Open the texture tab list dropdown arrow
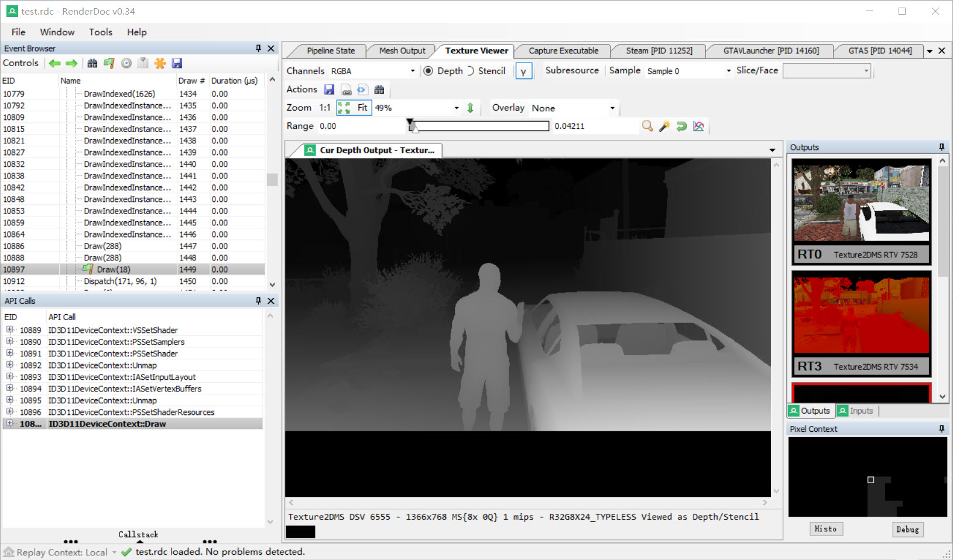Viewport: 953px width, 560px height. pyautogui.click(x=772, y=150)
